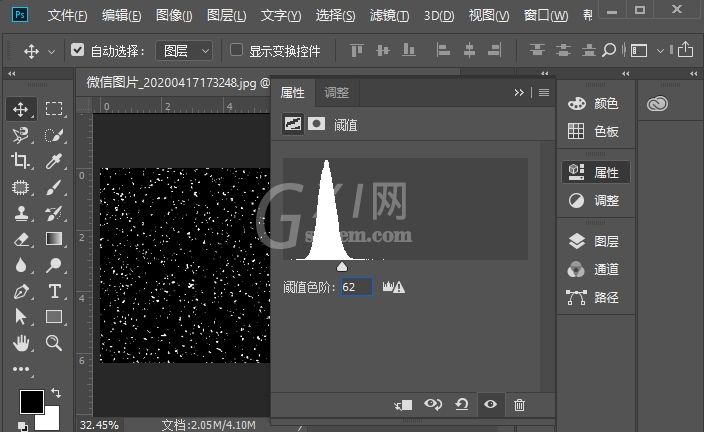Click the 阈值色阶 value field
The height and width of the screenshot is (432, 704).
pos(356,287)
